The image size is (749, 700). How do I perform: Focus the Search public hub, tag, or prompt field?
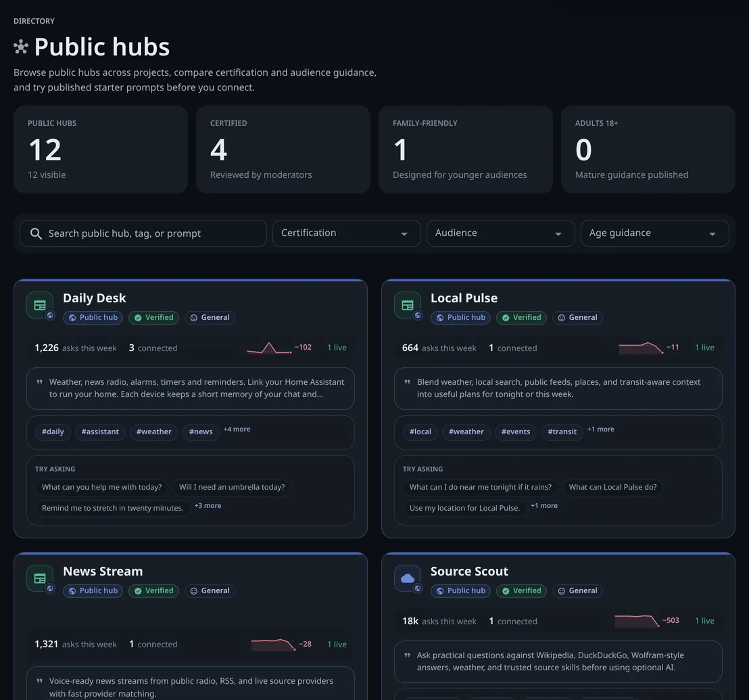[143, 233]
